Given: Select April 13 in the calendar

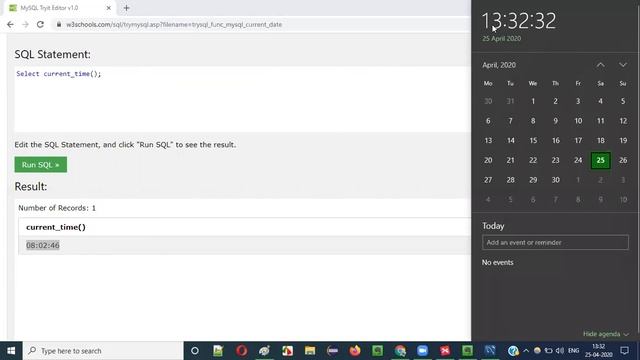Looking at the screenshot, I should point(488,140).
